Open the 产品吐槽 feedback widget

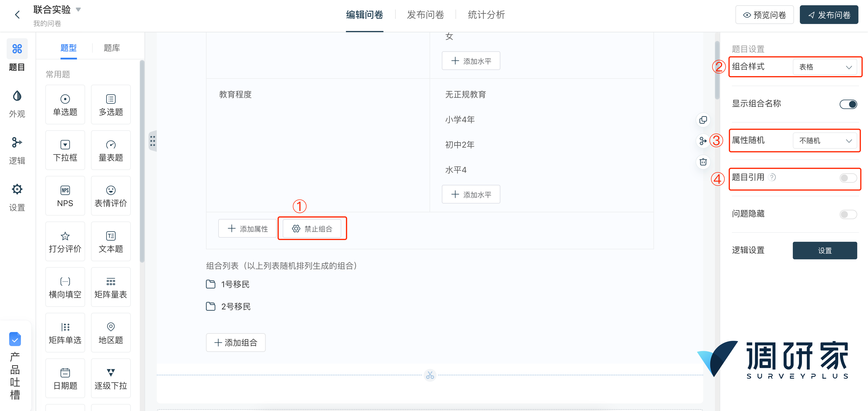pyautogui.click(x=15, y=366)
